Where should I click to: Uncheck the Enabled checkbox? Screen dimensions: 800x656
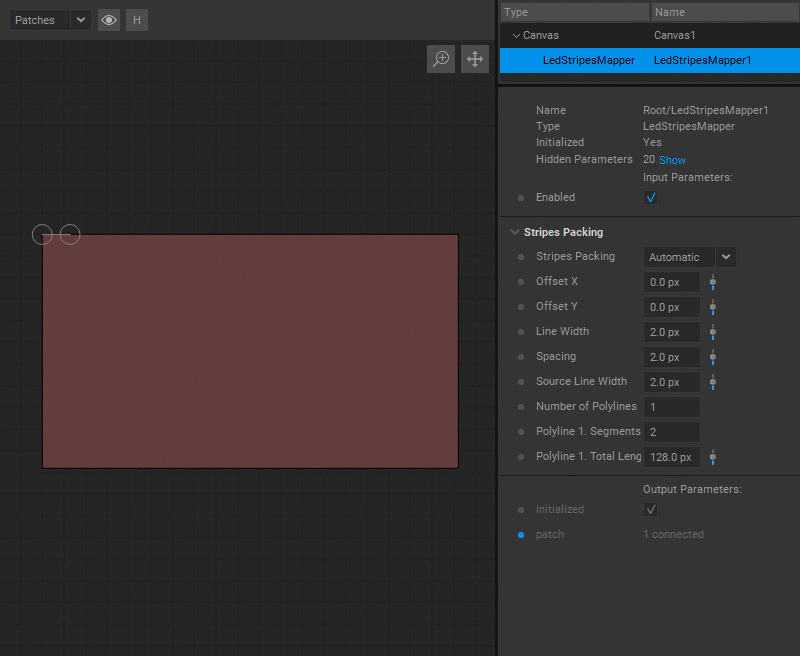click(x=651, y=197)
